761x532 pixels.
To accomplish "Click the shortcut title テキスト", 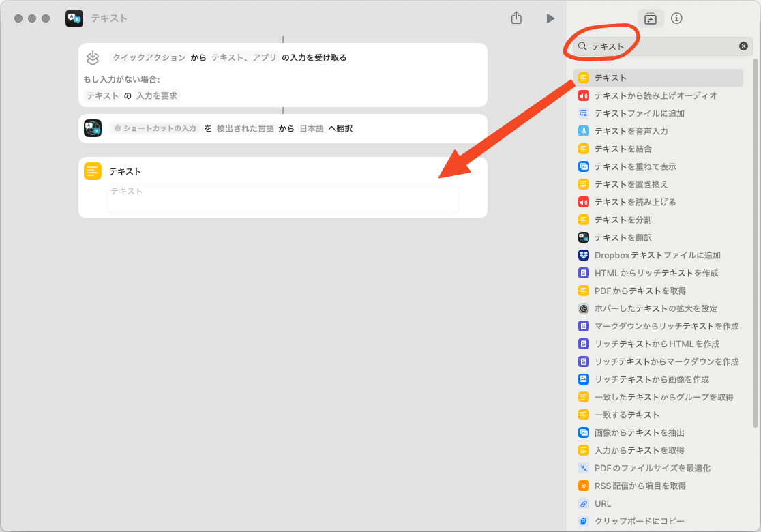I will click(x=109, y=18).
